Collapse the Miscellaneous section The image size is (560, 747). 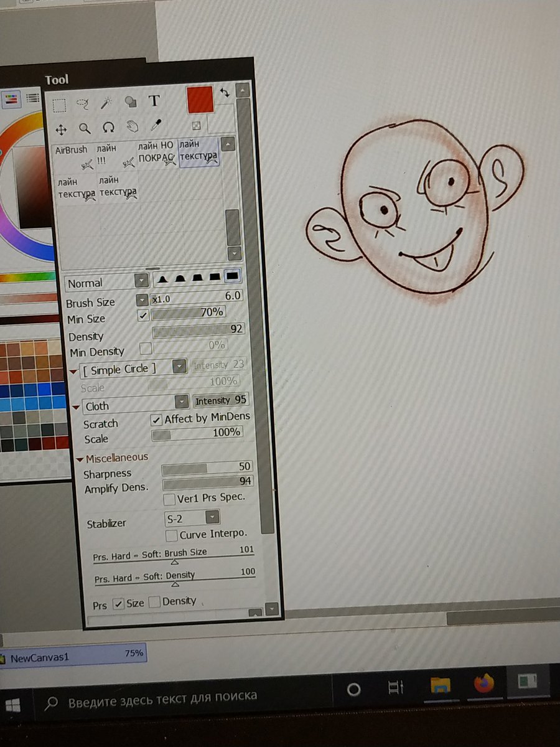[x=80, y=460]
